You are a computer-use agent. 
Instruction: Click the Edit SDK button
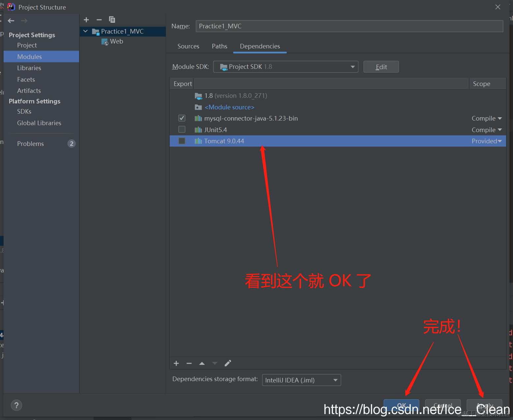click(381, 67)
